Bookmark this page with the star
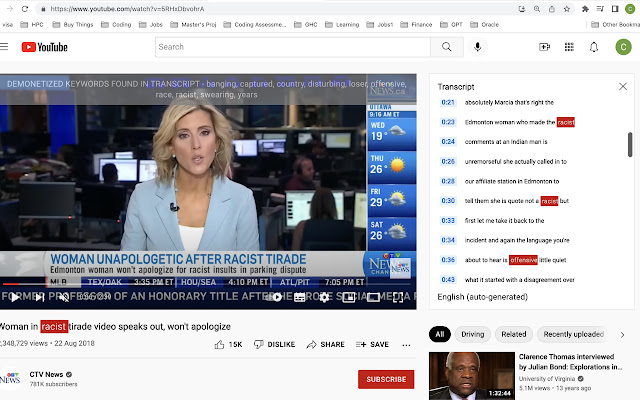The height and width of the screenshot is (400, 640). tap(567, 9)
